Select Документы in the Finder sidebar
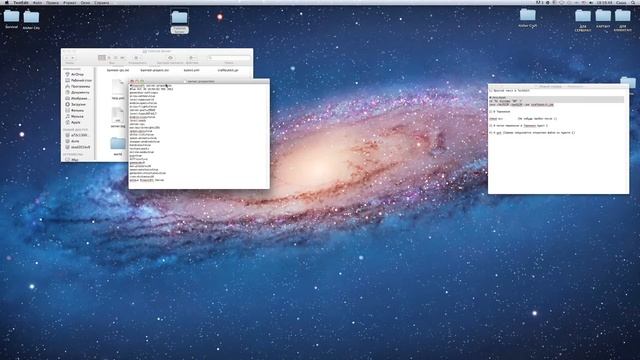 tap(79, 92)
